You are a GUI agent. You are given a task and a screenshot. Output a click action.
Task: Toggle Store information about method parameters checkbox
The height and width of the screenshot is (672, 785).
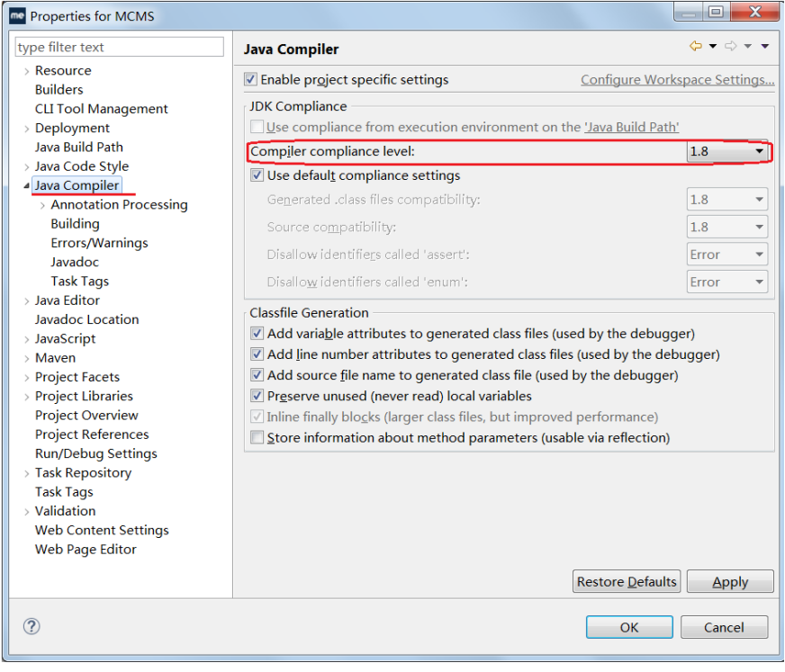(x=257, y=437)
